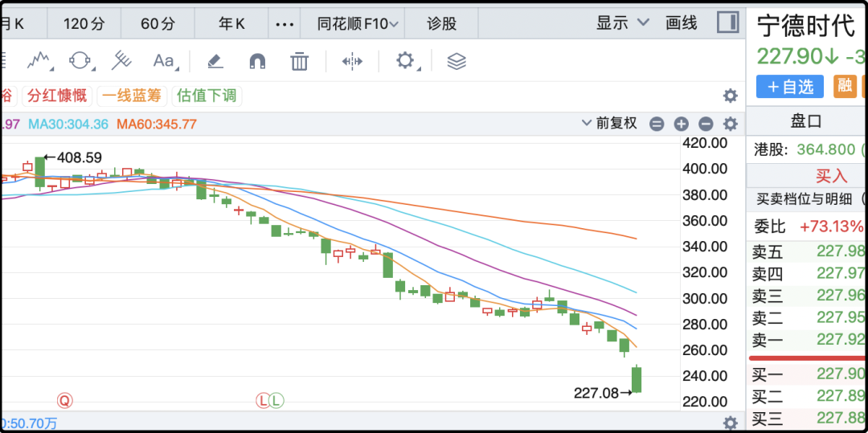Click the MA30:304.36 indicator label
868x433 pixels.
coord(68,124)
